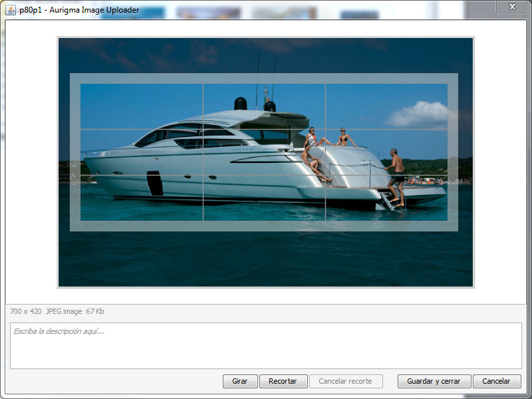Focus the description text field
This screenshot has width=532, height=399.
coord(265,345)
